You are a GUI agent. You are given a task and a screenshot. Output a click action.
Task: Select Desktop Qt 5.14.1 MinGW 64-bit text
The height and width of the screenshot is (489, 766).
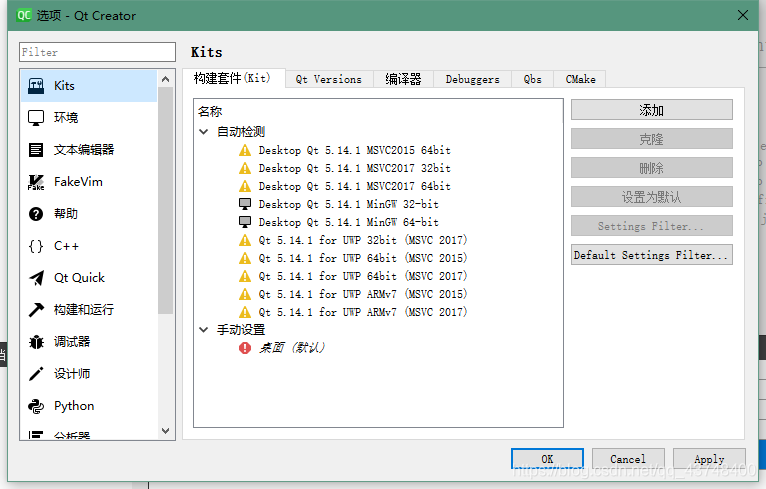pyautogui.click(x=349, y=222)
